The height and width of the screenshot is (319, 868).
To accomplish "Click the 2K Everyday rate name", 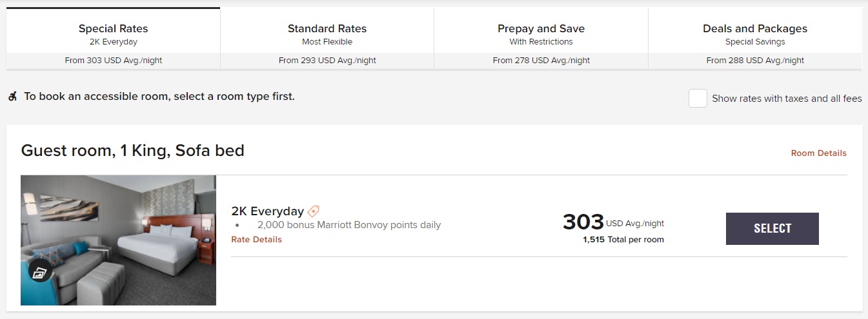I will (x=267, y=211).
